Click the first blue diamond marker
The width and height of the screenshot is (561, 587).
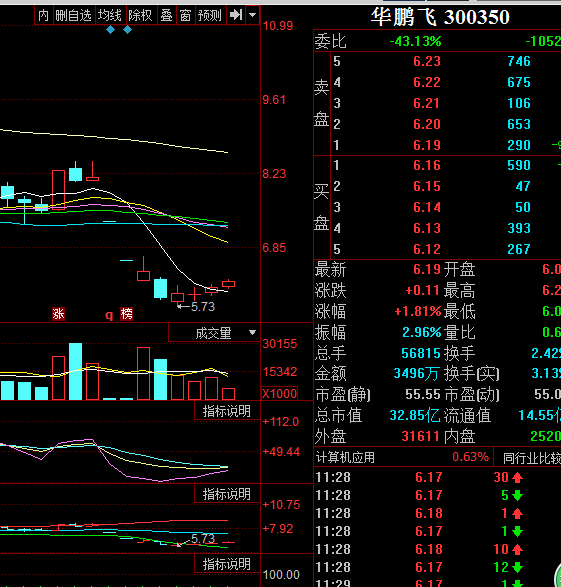click(110, 30)
